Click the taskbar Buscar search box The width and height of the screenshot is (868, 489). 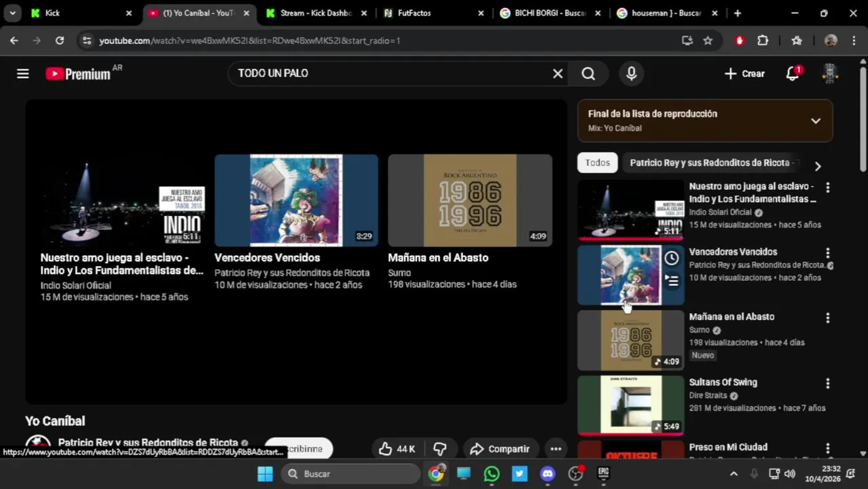(x=350, y=473)
